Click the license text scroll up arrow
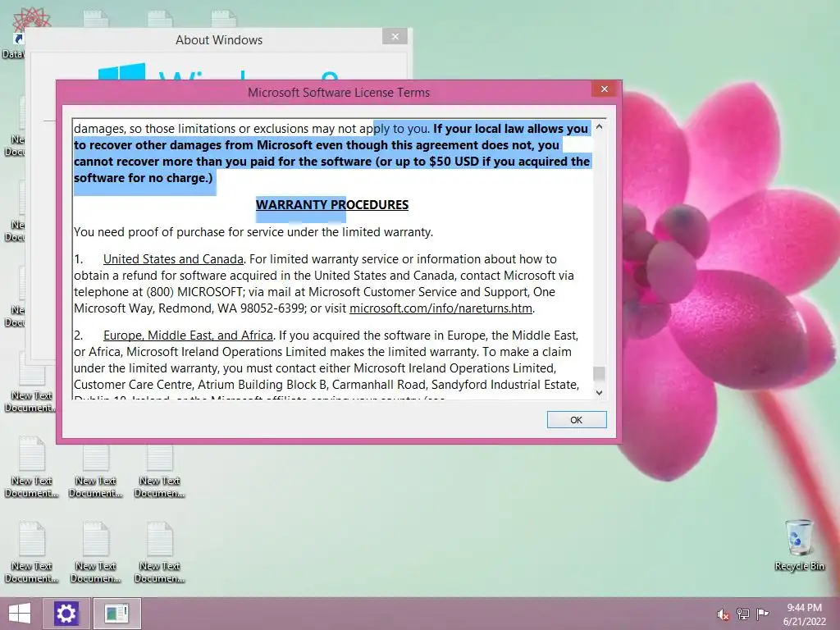This screenshot has height=630, width=840. coord(599,127)
